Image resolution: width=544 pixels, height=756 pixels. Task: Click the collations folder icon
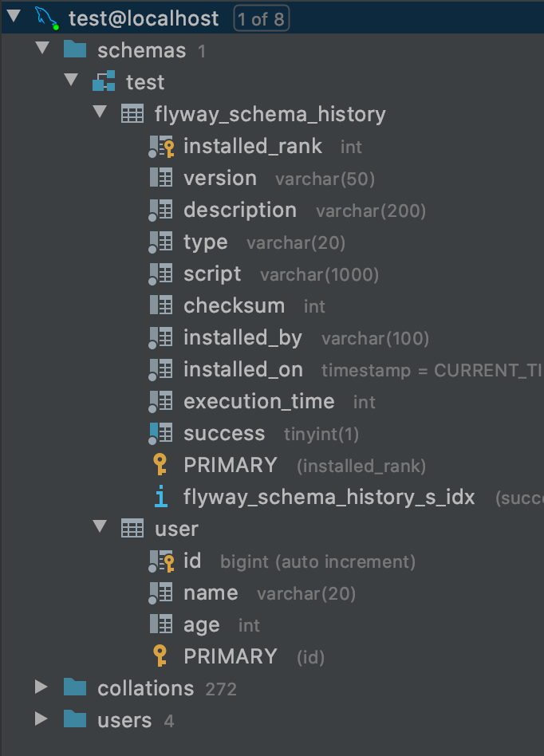click(x=75, y=687)
